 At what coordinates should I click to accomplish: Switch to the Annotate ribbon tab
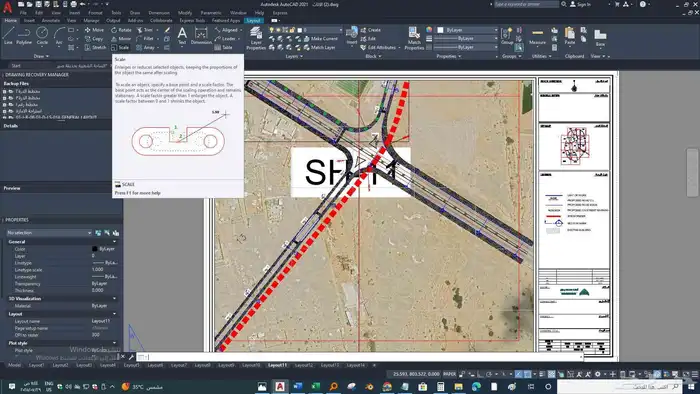[50, 21]
